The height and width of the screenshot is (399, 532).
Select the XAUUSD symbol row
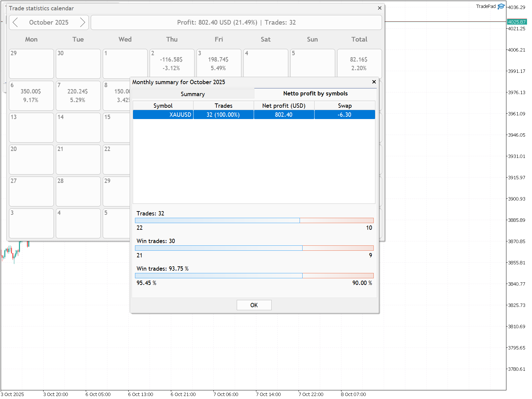254,115
